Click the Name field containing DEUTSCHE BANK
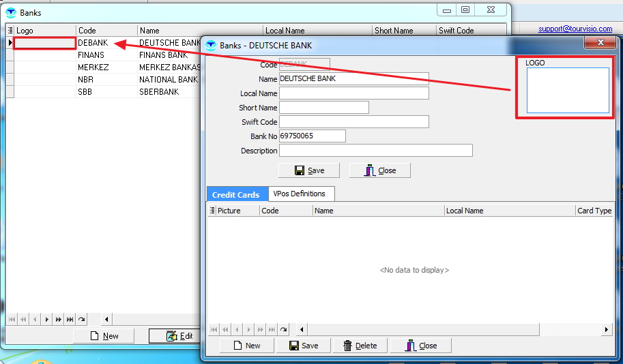623x364 pixels. coord(353,78)
